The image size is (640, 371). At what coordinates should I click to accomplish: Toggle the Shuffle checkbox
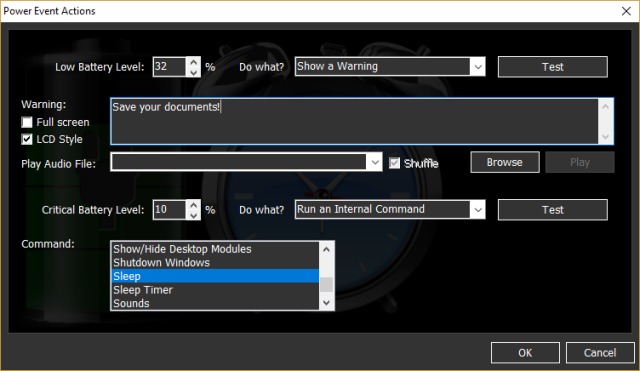coord(394,163)
